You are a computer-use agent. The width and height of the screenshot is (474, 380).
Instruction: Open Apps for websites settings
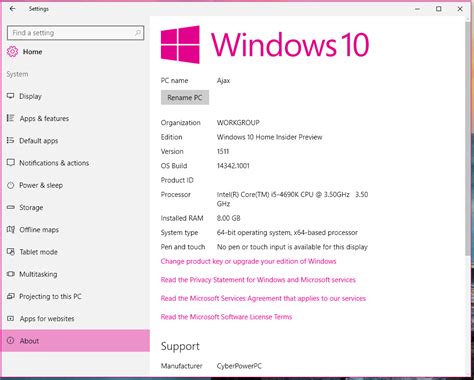(75, 319)
